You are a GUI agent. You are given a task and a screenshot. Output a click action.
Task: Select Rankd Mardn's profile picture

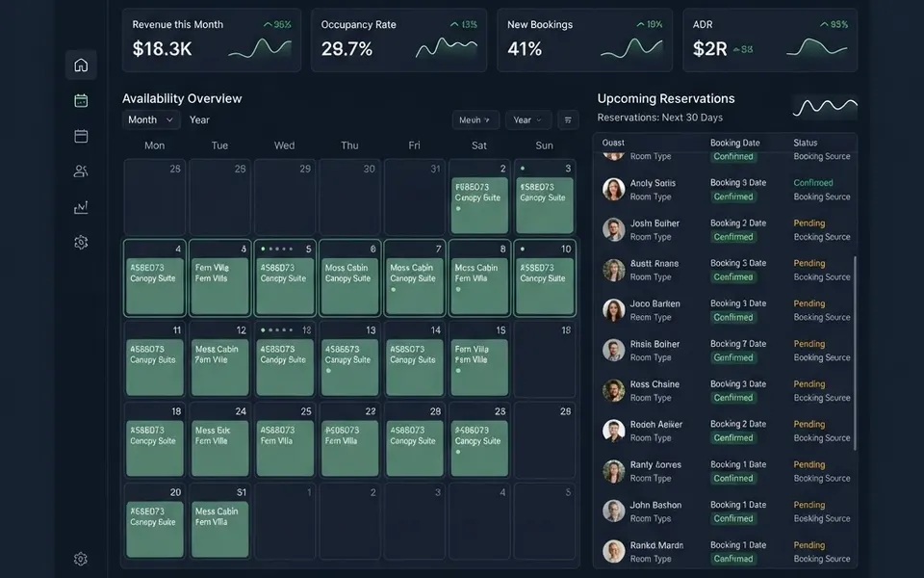tap(613, 551)
